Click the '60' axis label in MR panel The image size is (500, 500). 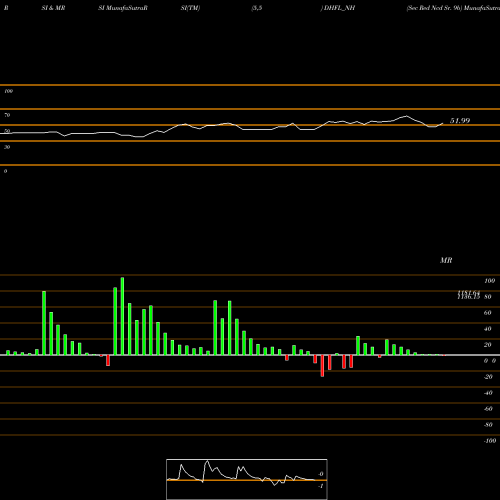coord(488,313)
